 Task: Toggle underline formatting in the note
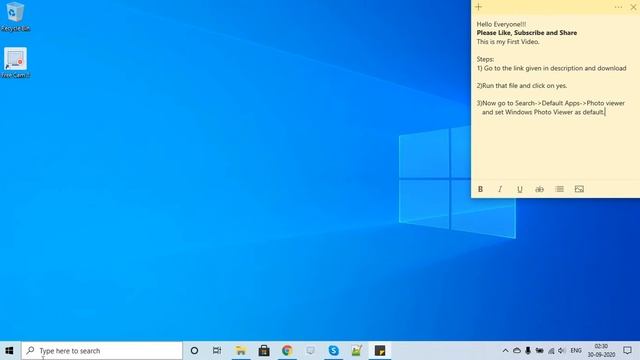(520, 189)
